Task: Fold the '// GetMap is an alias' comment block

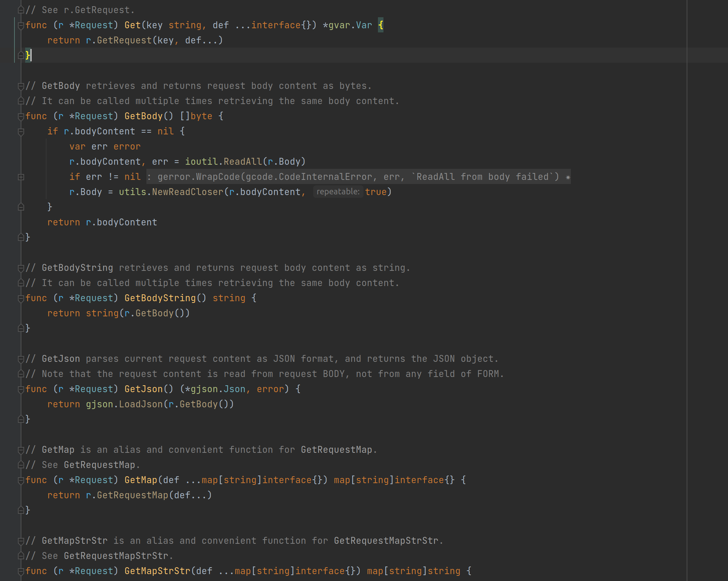Action: coord(21,450)
